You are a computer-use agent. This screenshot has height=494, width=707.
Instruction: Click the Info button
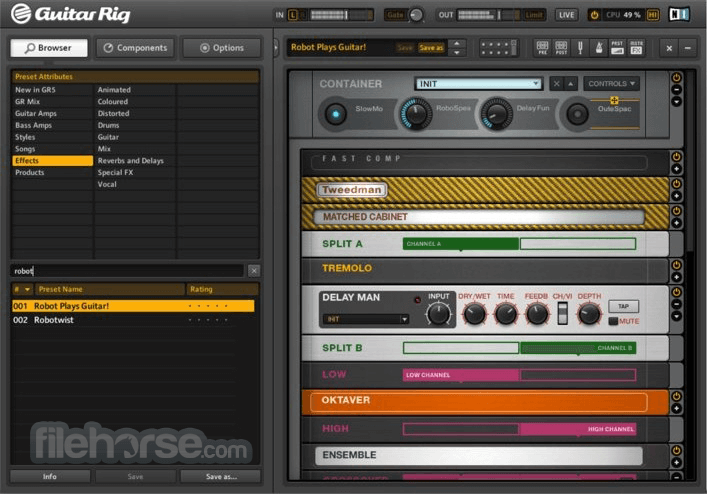pyautogui.click(x=50, y=476)
